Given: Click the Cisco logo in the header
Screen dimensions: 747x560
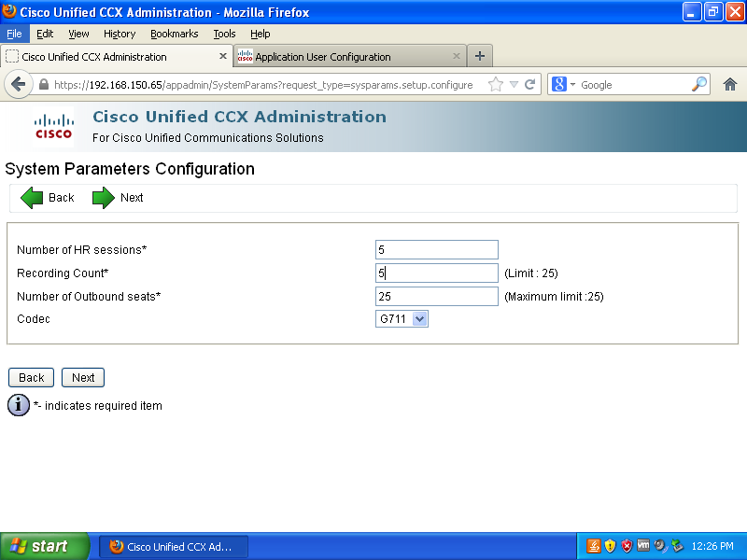Looking at the screenshot, I should pos(53,127).
